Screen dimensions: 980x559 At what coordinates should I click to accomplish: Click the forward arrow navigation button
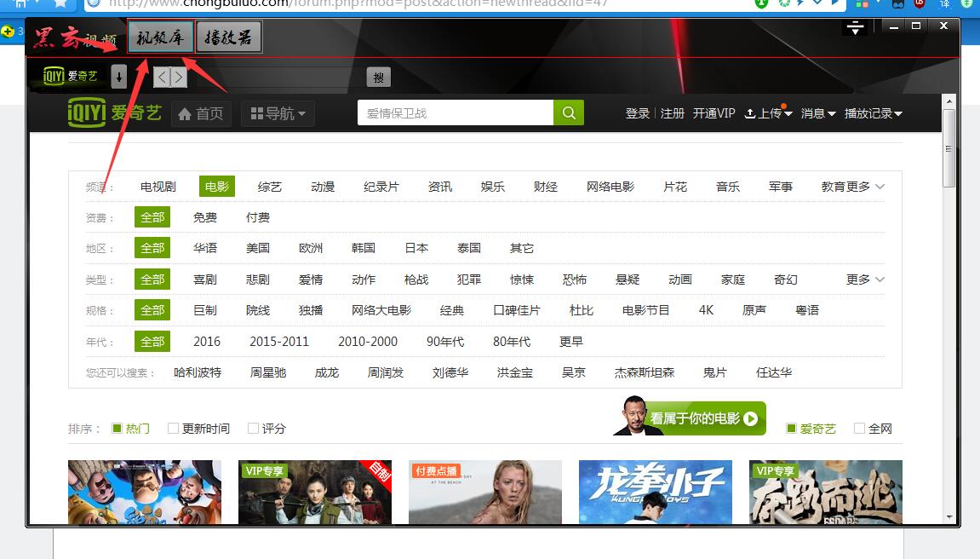tap(178, 78)
